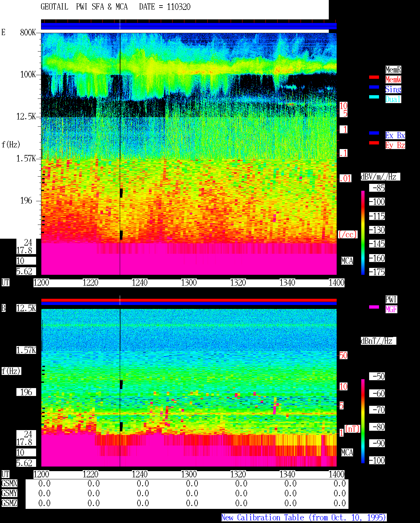Click the GSMZ row label
Screen dimensions: 420x523
(9, 503)
